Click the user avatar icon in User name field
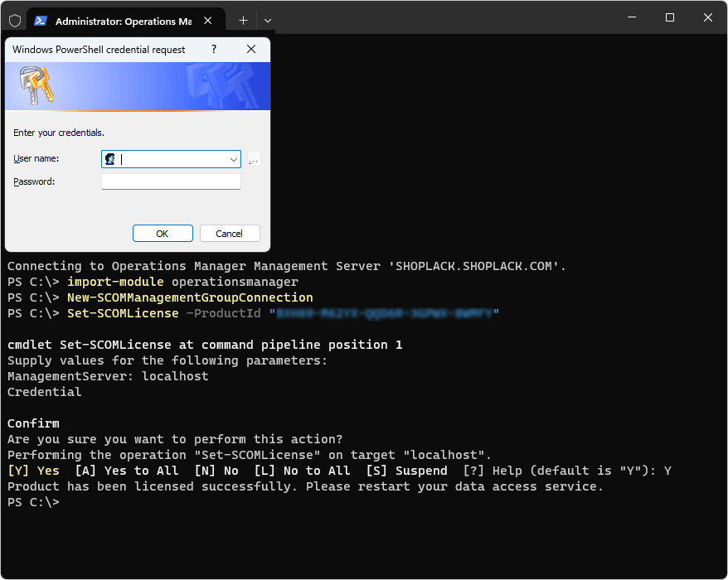Image resolution: width=728 pixels, height=580 pixels. [110, 159]
